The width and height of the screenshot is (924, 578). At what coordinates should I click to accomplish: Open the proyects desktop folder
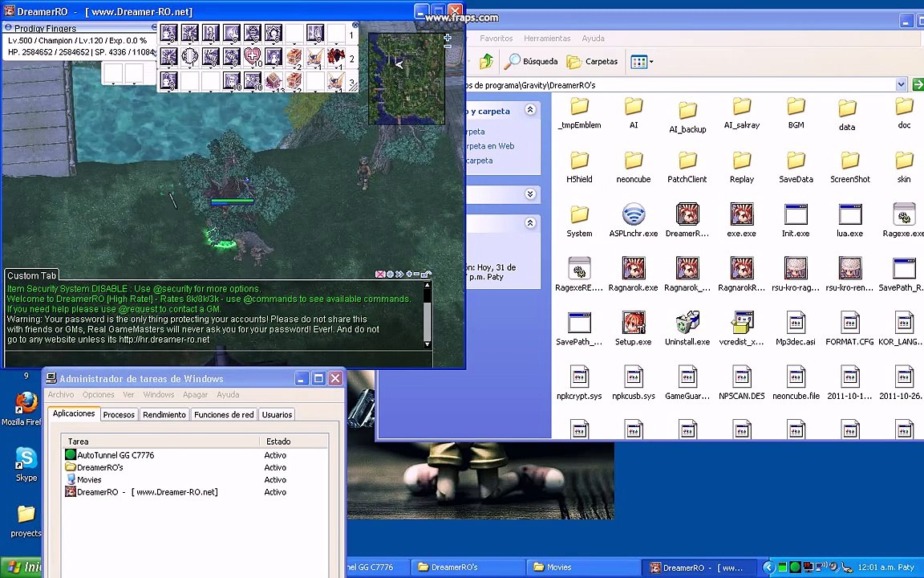(26, 521)
